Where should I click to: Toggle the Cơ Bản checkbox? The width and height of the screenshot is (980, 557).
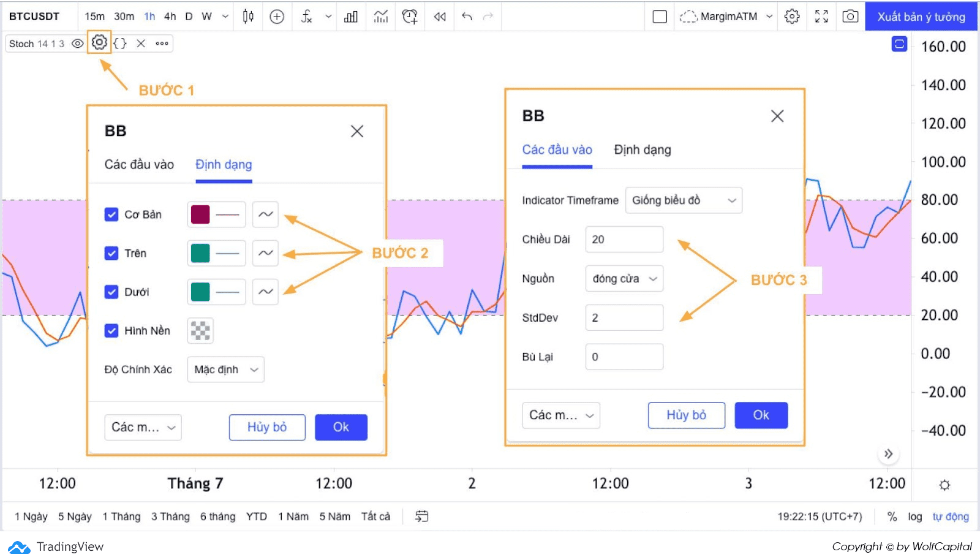111,214
